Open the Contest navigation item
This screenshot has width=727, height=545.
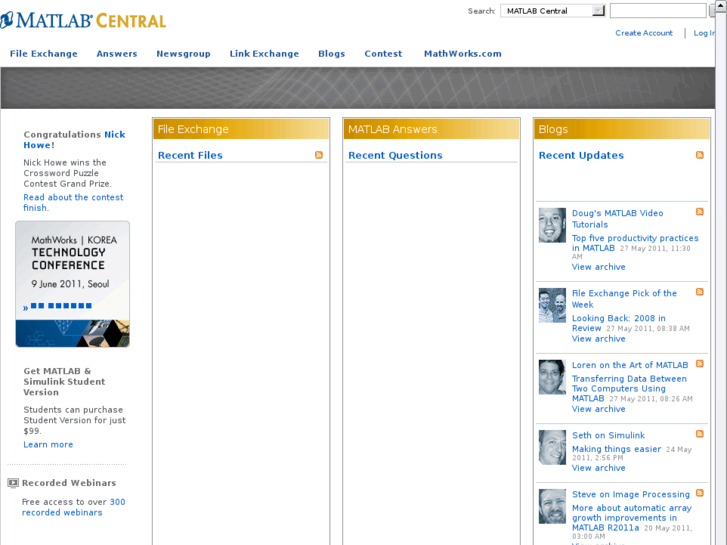pos(383,54)
